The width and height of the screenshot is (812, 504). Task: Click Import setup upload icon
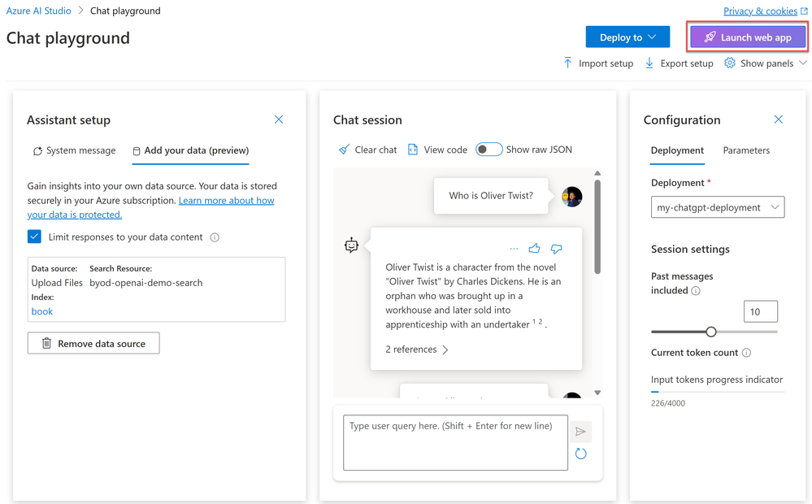(567, 63)
